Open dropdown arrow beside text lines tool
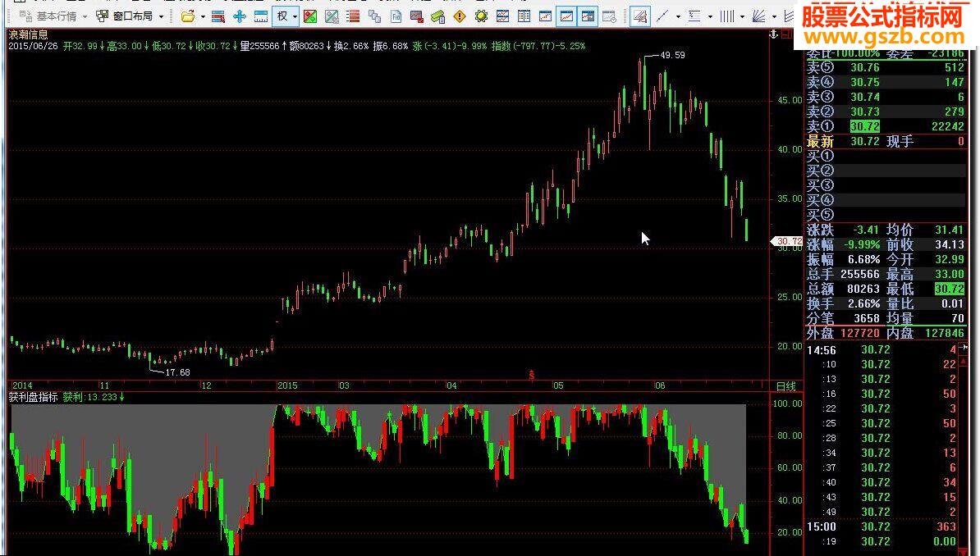 click(x=710, y=17)
